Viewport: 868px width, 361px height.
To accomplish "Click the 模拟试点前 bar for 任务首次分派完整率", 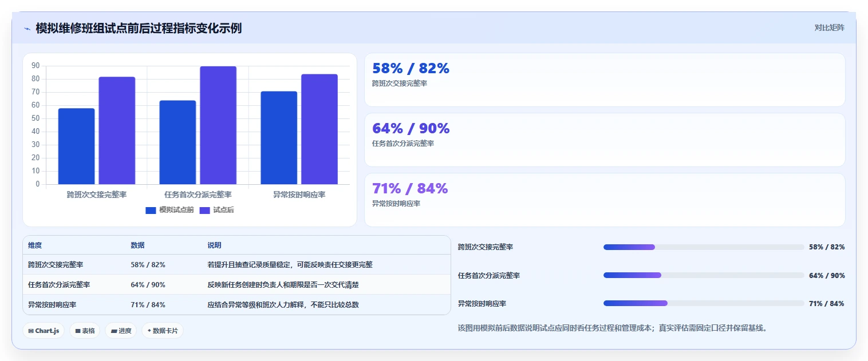I will [x=177, y=142].
